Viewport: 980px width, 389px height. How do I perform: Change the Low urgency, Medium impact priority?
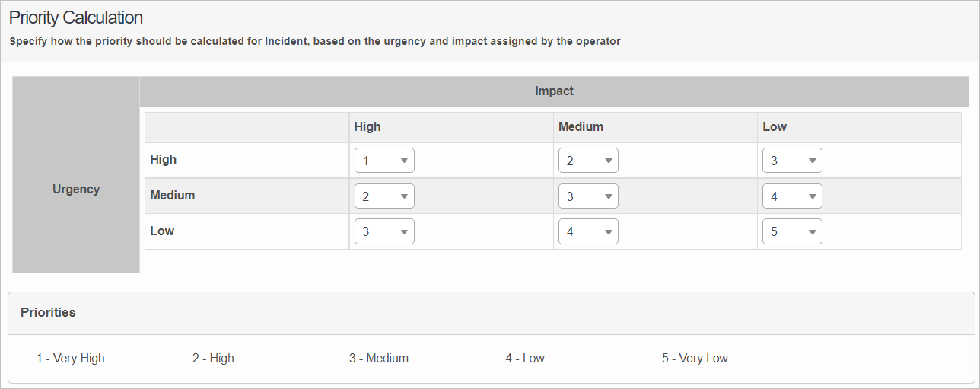pyautogui.click(x=588, y=231)
